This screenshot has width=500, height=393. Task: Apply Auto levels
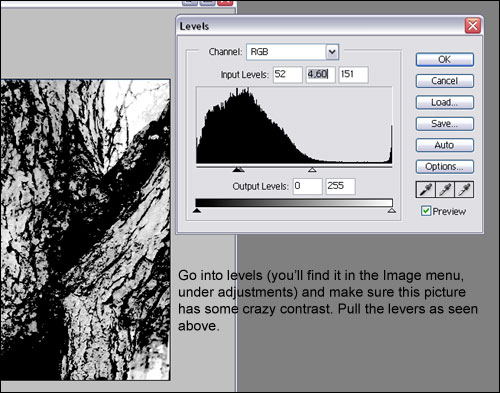[445, 145]
